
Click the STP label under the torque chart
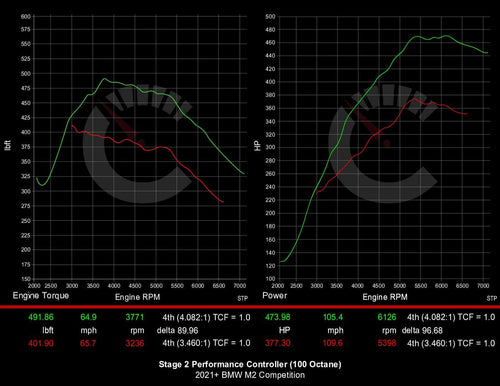[x=243, y=298]
